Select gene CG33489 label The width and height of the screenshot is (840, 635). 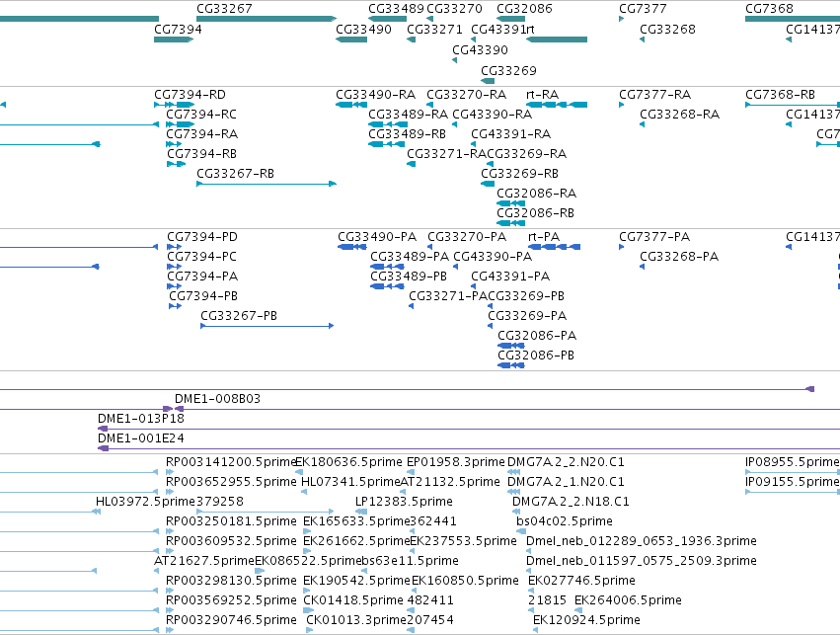coord(396,9)
